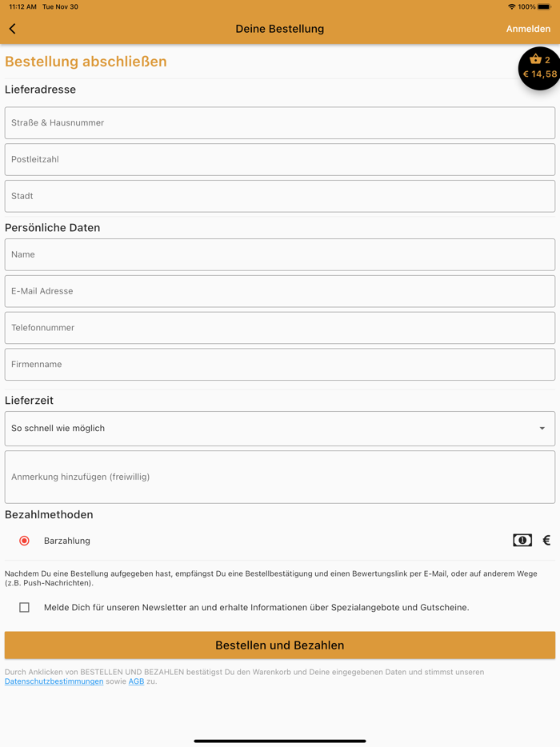Check the newsletter signup checkbox

[x=25, y=607]
